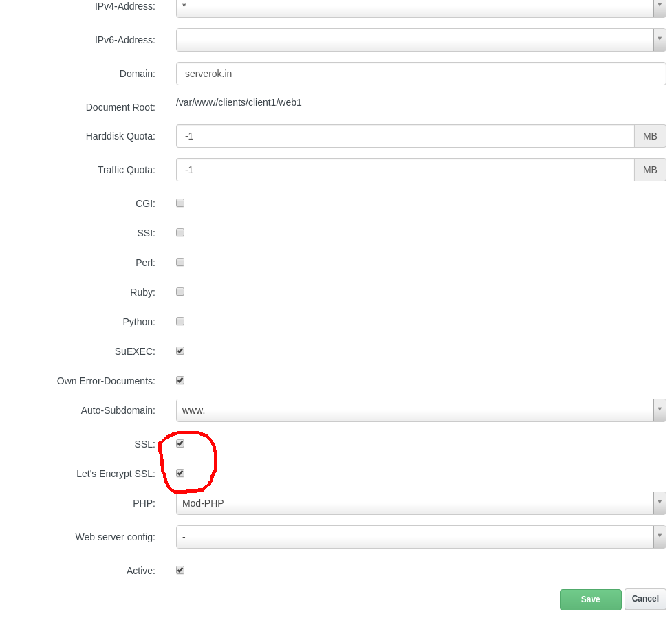Click the Domain field containing serverok.in
This screenshot has width=672, height=627.
click(x=420, y=74)
